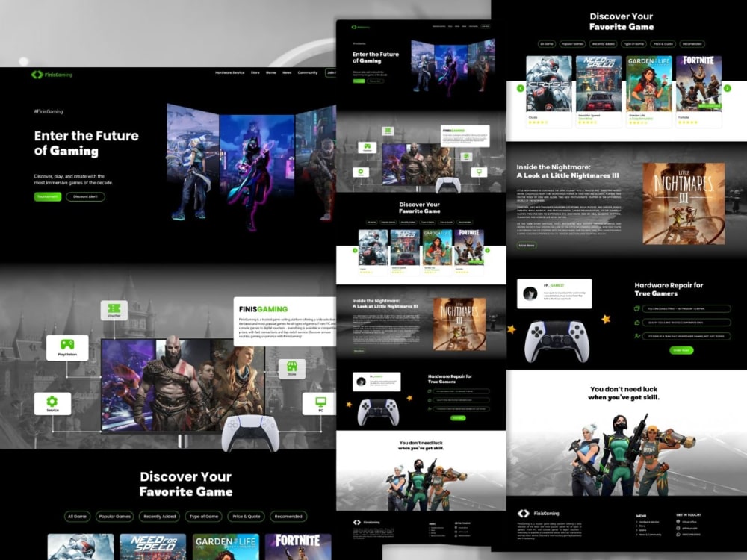Viewport: 747px width, 560px height.
Task: Open Hardware Service in the left mockup navigation
Action: click(229, 73)
